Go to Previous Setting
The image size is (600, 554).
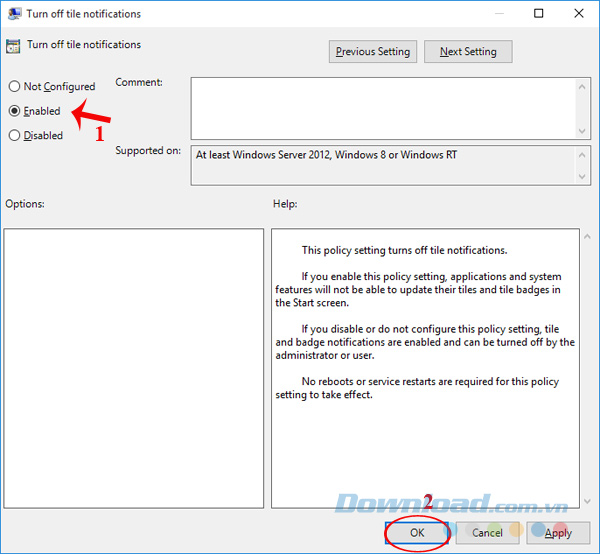click(373, 52)
